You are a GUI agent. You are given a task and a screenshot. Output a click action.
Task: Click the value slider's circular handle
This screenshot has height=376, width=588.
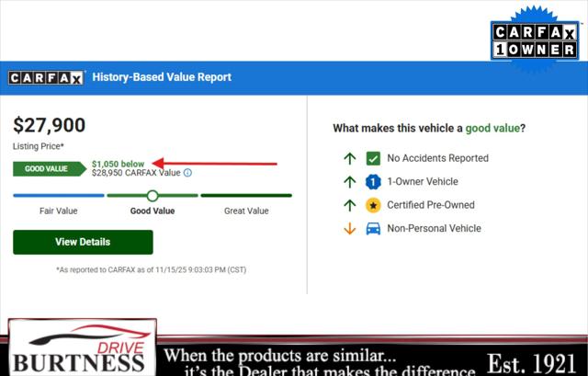tap(153, 195)
